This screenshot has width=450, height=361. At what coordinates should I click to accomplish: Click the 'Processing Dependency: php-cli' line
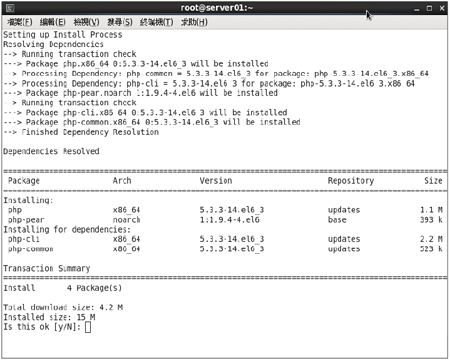point(209,83)
